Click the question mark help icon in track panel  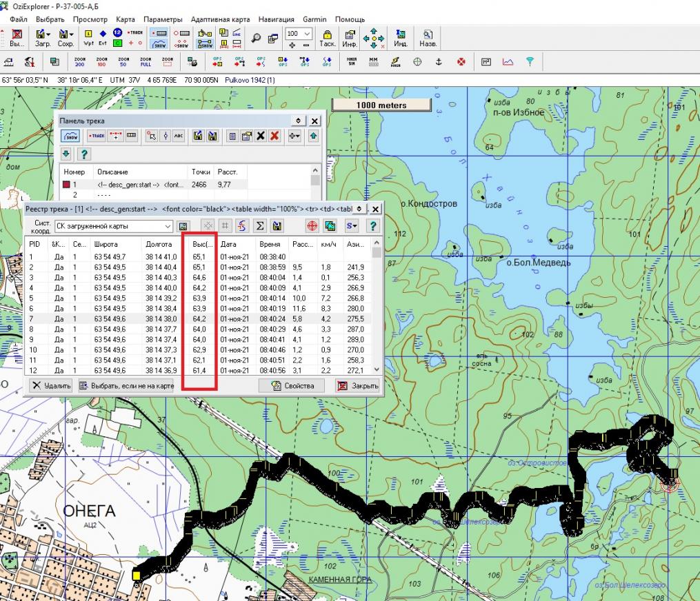click(85, 154)
